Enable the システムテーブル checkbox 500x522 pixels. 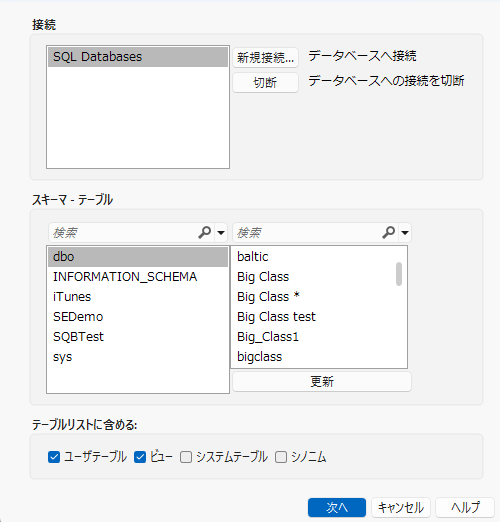(x=186, y=457)
